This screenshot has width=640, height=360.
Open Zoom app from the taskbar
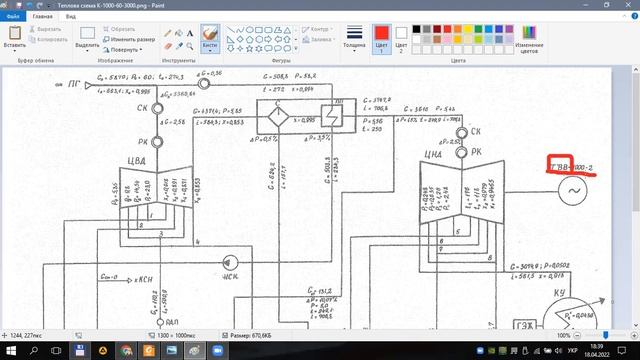point(218,351)
